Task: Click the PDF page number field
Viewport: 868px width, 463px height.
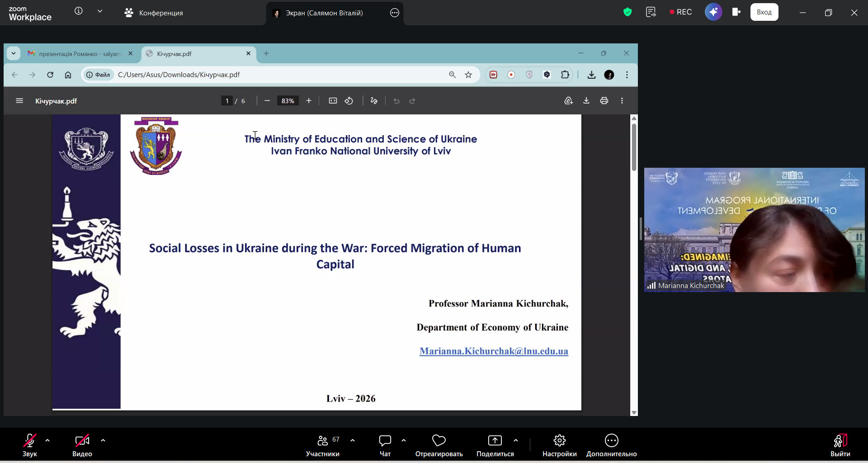Action: click(x=227, y=101)
